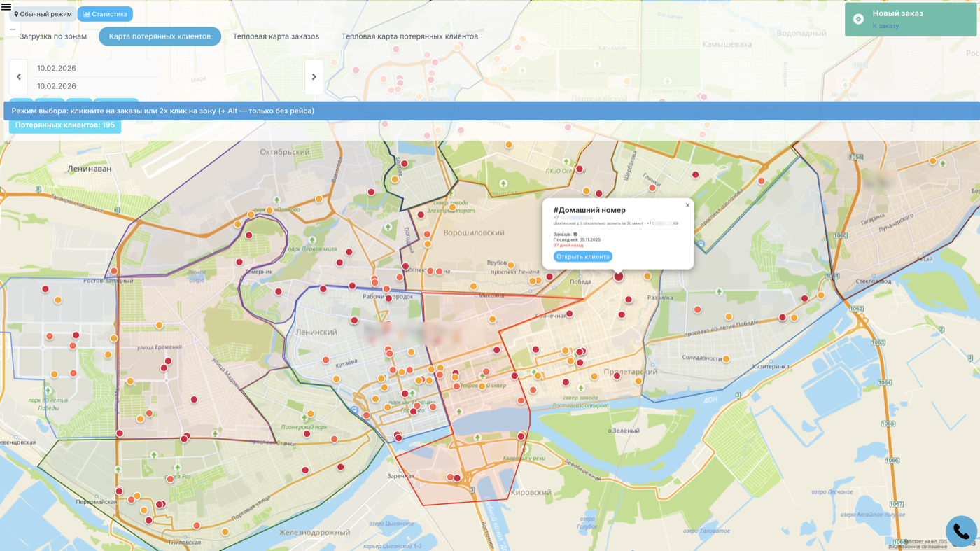Image resolution: width=980 pixels, height=551 pixels.
Task: Click the map zoom out minus button
Action: coord(13,29)
